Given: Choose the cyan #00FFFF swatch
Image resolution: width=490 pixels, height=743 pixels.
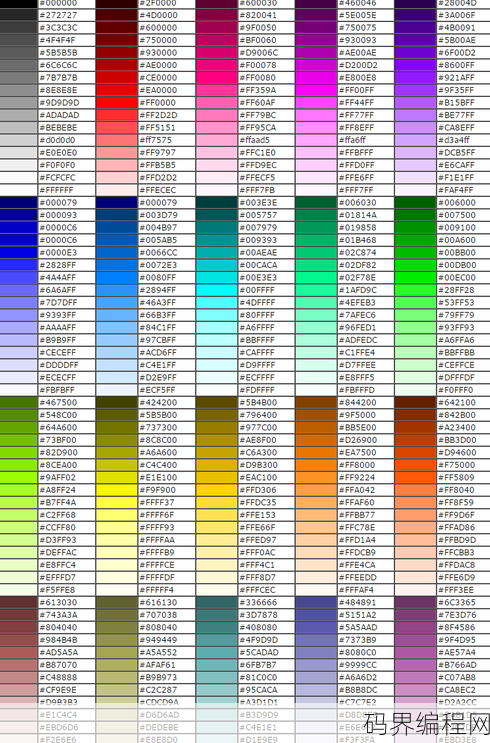Looking at the screenshot, I should coord(216,290).
